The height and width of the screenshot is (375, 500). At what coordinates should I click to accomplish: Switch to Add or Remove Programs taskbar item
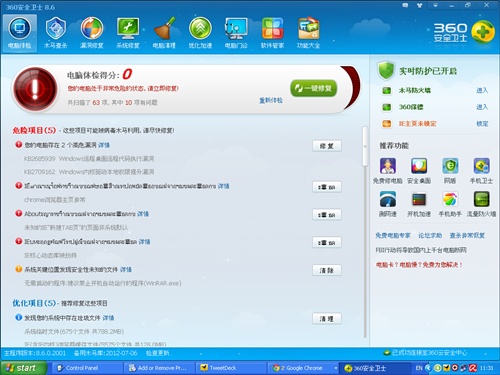[160, 368]
